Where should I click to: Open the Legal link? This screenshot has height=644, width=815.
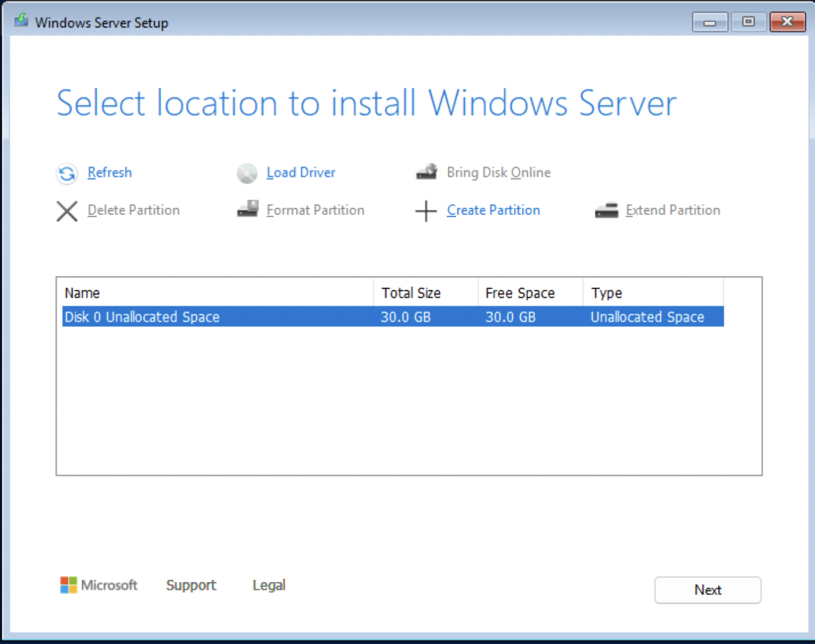tap(268, 585)
